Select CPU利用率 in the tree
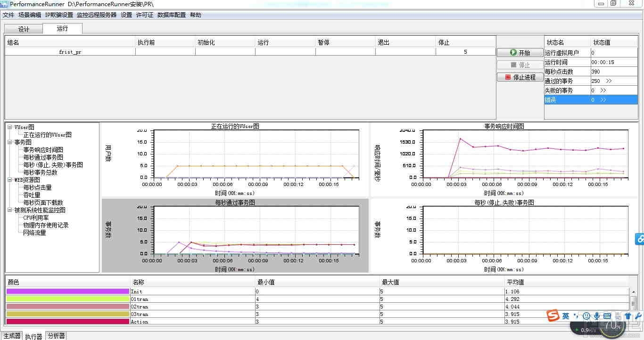This screenshot has height=340, width=644. (36, 218)
